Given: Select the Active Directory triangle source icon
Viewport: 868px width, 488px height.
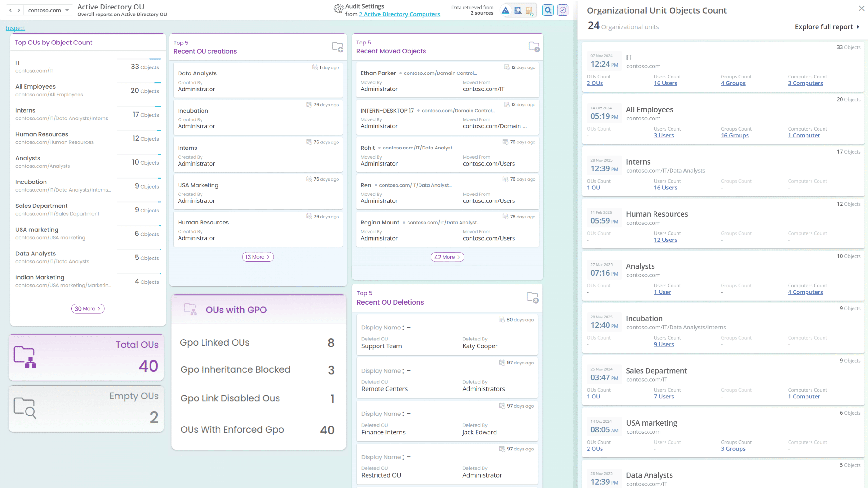Looking at the screenshot, I should click(x=505, y=10).
